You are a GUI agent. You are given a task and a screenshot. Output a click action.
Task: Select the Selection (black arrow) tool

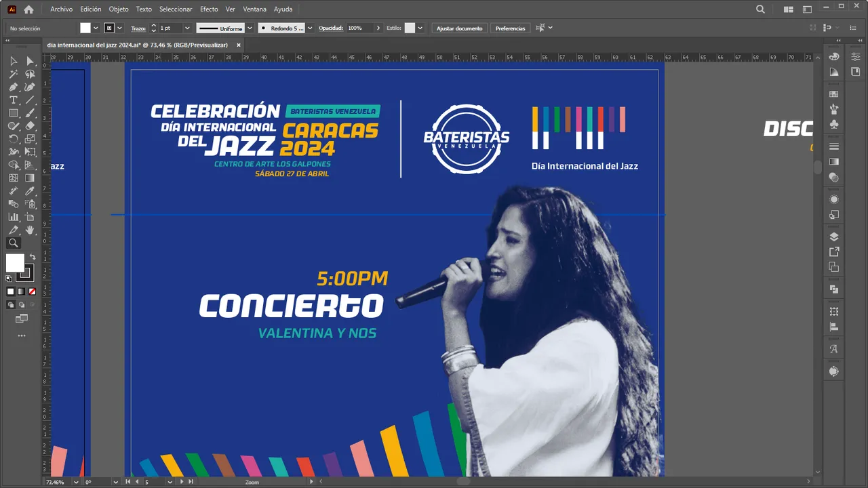pyautogui.click(x=14, y=62)
